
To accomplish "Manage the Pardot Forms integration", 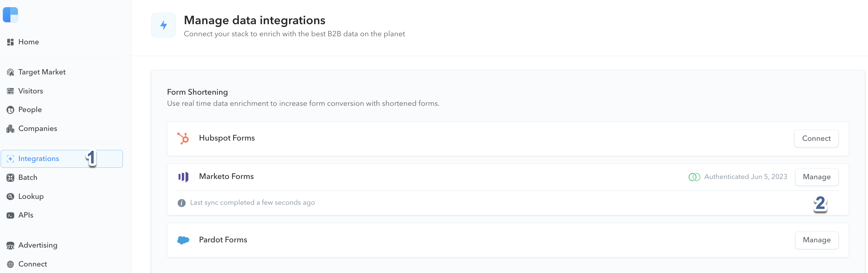I will [817, 240].
